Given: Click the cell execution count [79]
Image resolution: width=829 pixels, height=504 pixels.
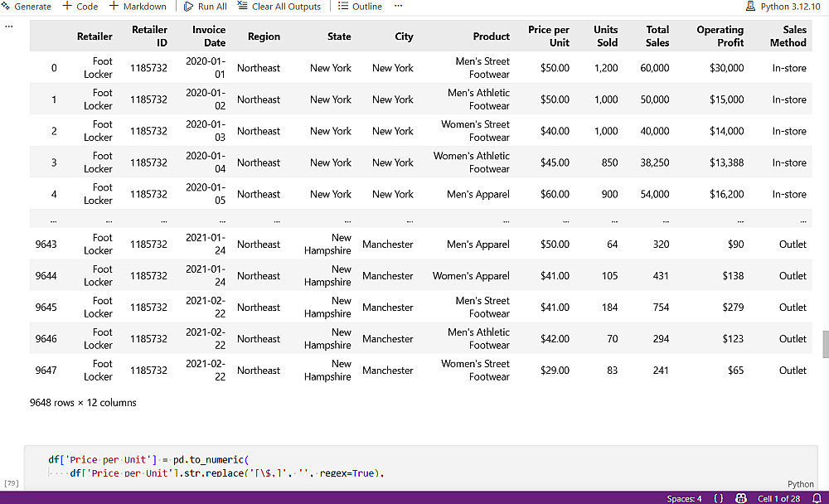Looking at the screenshot, I should tap(11, 482).
